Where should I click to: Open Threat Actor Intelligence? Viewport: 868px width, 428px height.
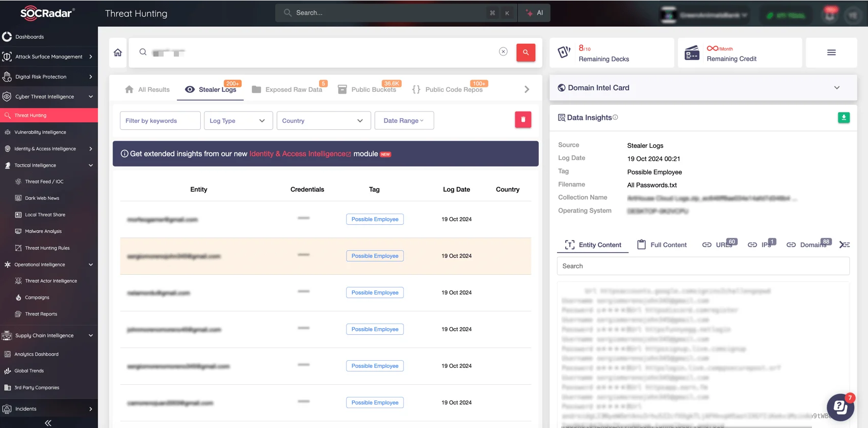[51, 281]
